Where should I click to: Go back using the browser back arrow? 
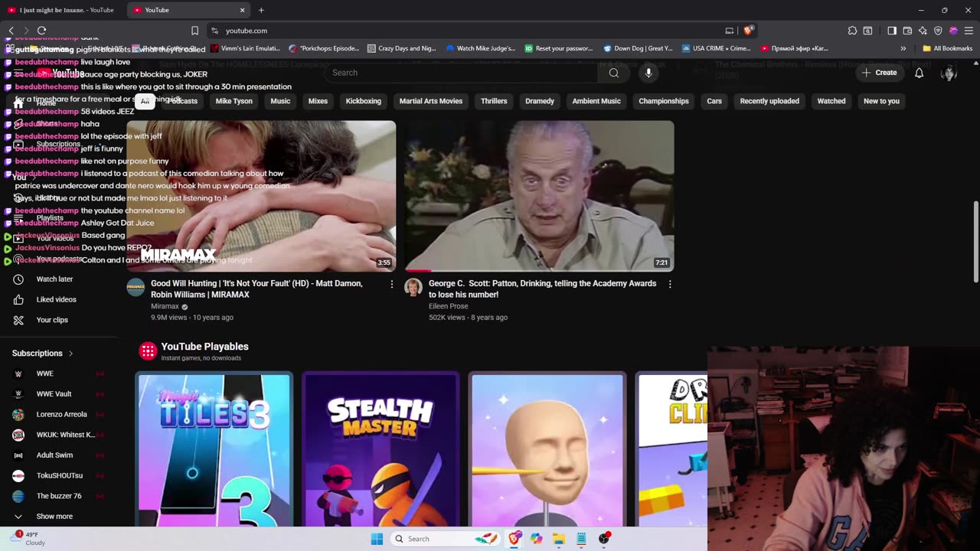tap(11, 31)
